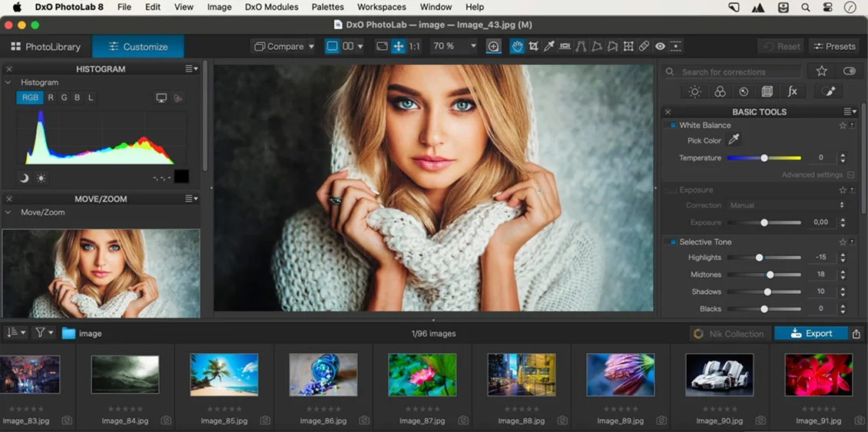Show the Effects fx palette
Viewport: 868px width, 432px height.
[x=792, y=92]
